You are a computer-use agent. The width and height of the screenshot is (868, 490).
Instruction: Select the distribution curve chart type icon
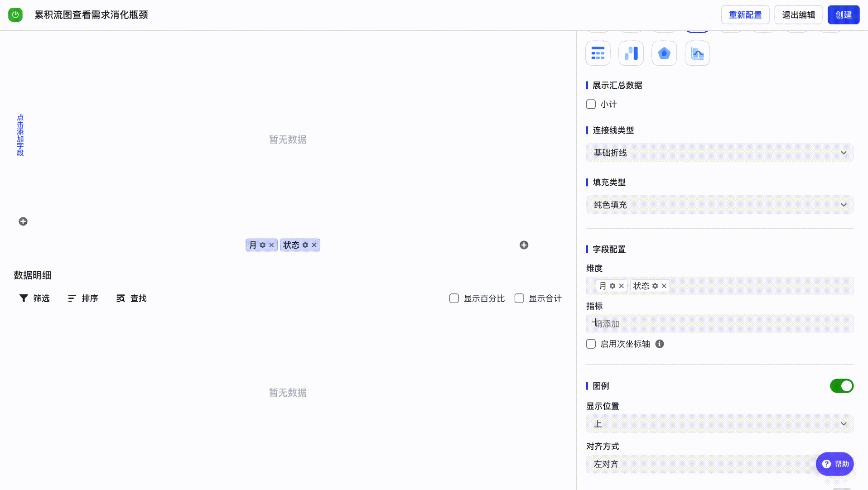697,53
